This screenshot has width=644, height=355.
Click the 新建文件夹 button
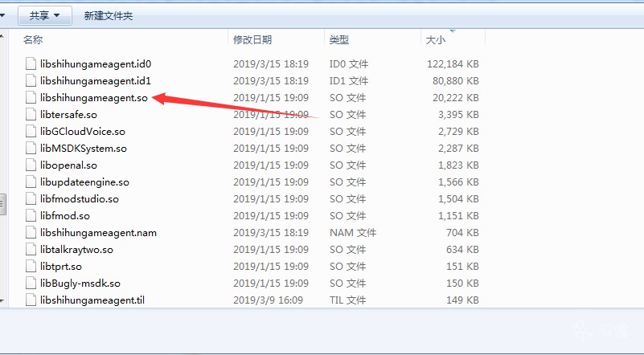109,15
